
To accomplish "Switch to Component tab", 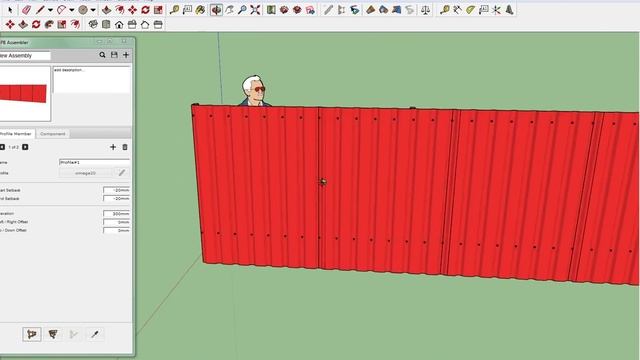I will click(53, 134).
